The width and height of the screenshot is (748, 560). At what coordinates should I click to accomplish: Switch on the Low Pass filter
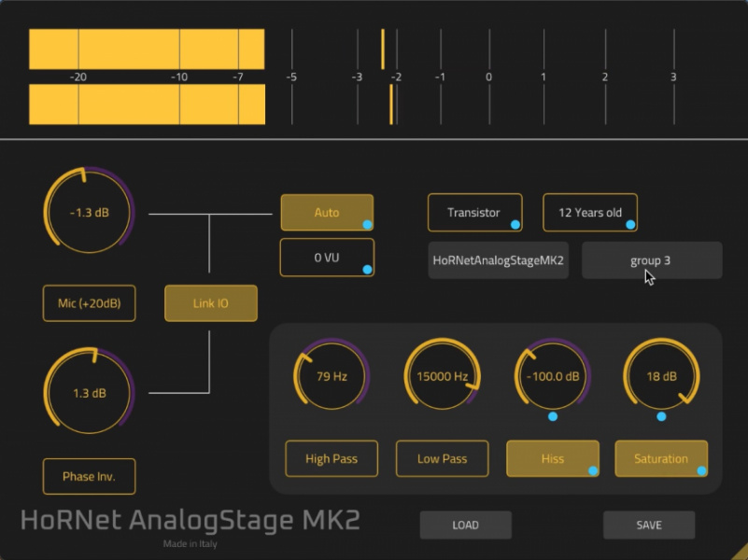tap(441, 458)
